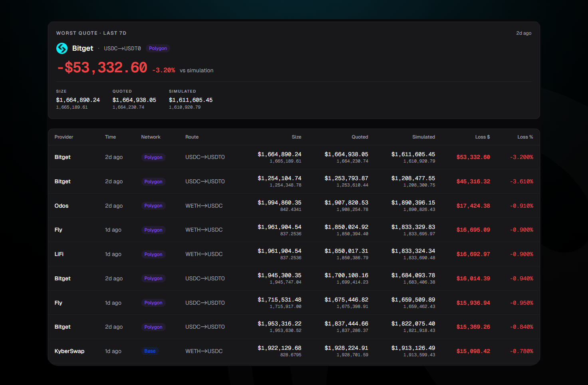Select the Polygon badge in worst quote card
The image size is (588, 385).
[158, 48]
